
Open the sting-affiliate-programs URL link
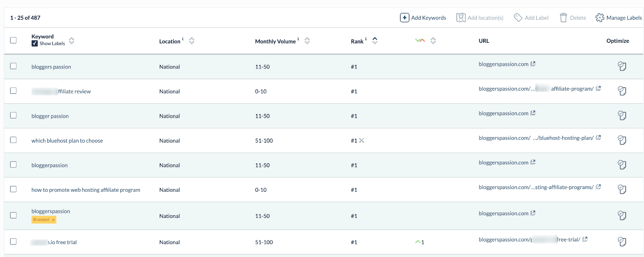536,187
